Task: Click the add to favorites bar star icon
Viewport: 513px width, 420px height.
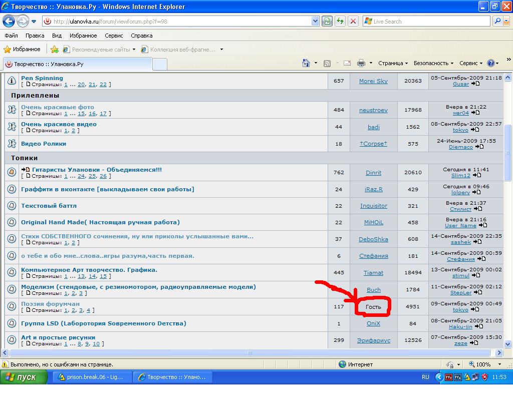Action: click(x=54, y=50)
